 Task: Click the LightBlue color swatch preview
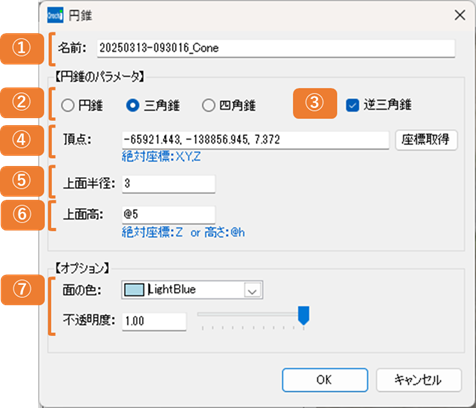[134, 290]
